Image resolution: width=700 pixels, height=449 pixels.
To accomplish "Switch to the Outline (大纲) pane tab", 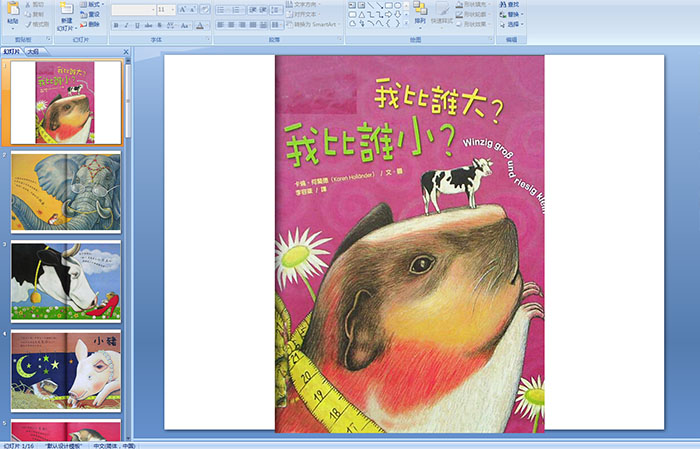I will (x=33, y=51).
